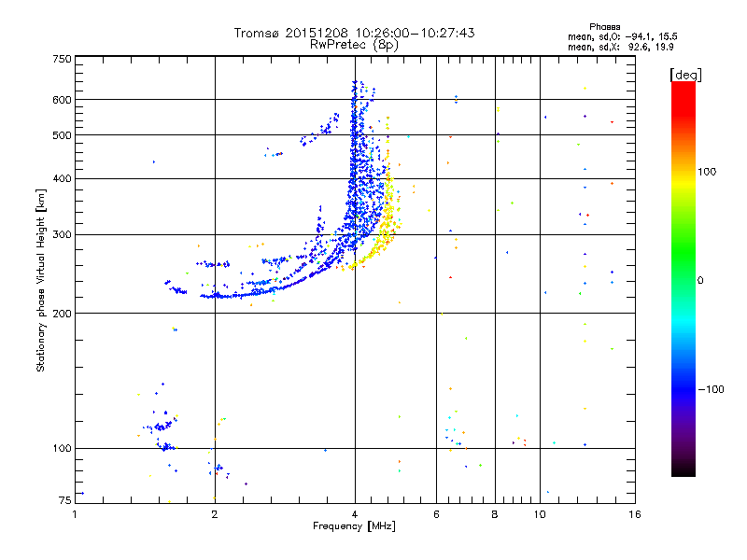Click the colorbar tick label "0"
The height and width of the screenshot is (560, 747).
tap(700, 280)
